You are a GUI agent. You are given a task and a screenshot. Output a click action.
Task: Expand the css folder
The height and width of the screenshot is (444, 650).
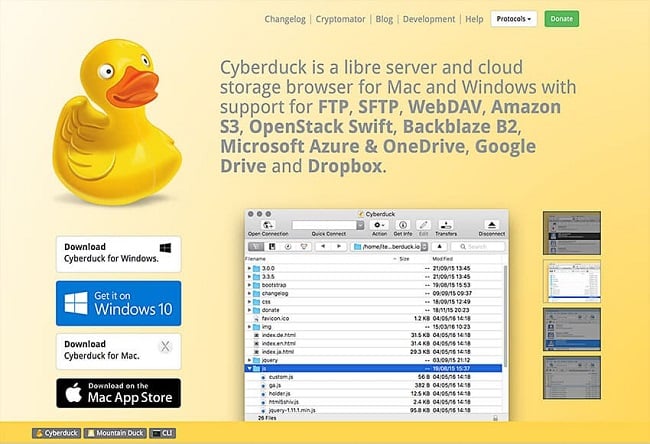[249, 301]
